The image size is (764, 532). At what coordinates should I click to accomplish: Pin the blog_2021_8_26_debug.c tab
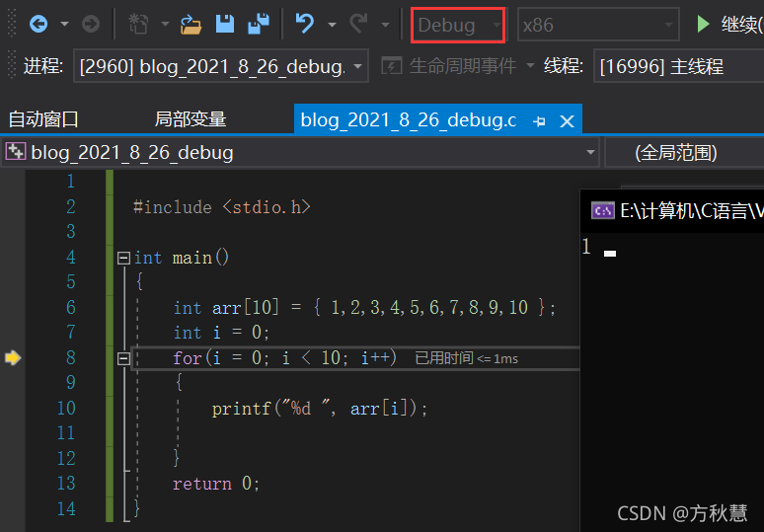(539, 121)
